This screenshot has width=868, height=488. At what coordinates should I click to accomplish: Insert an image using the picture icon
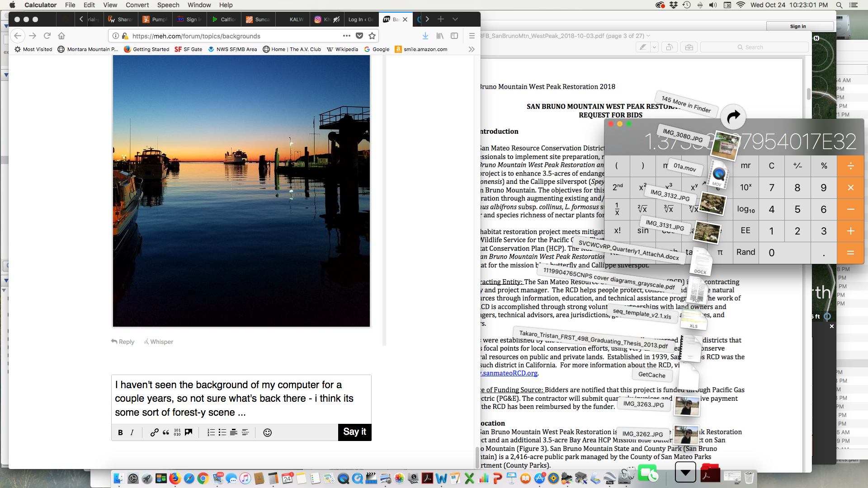pyautogui.click(x=189, y=432)
